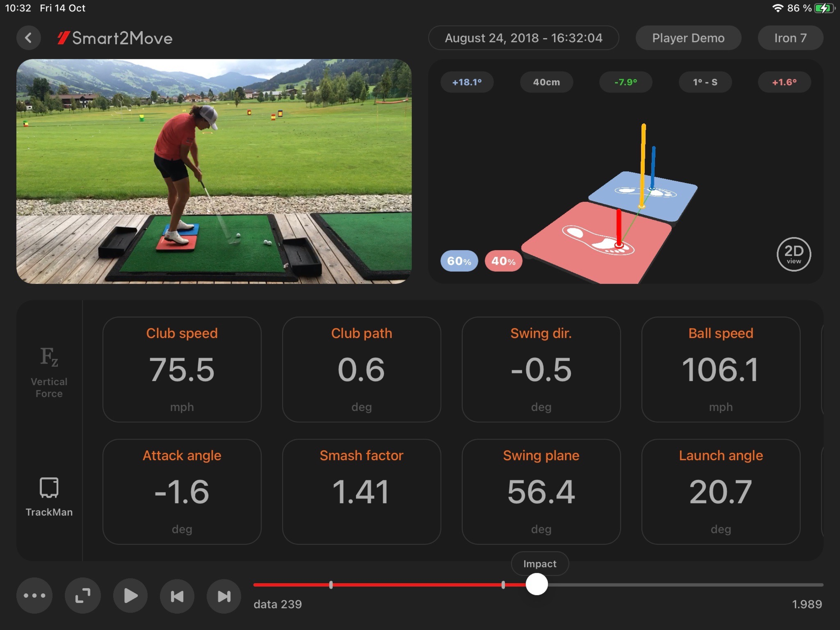Image resolution: width=840 pixels, height=630 pixels.
Task: Tap the 40cm stance width pill
Action: [x=546, y=82]
